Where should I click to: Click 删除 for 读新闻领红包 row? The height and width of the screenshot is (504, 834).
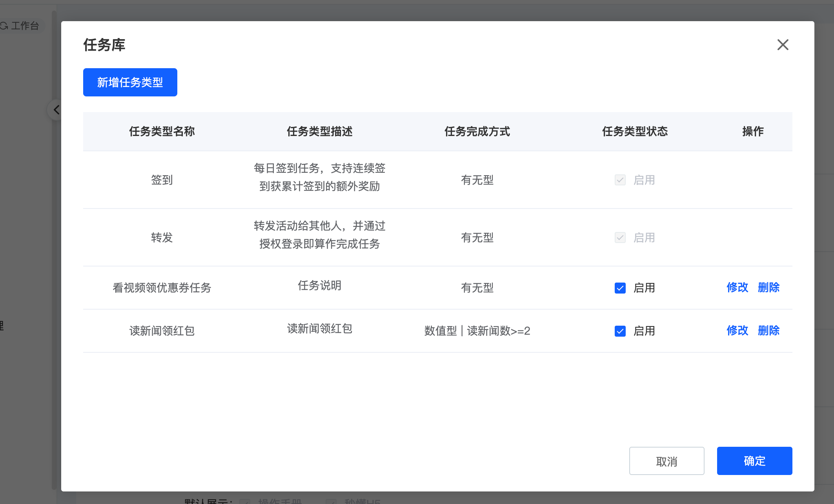coord(768,330)
